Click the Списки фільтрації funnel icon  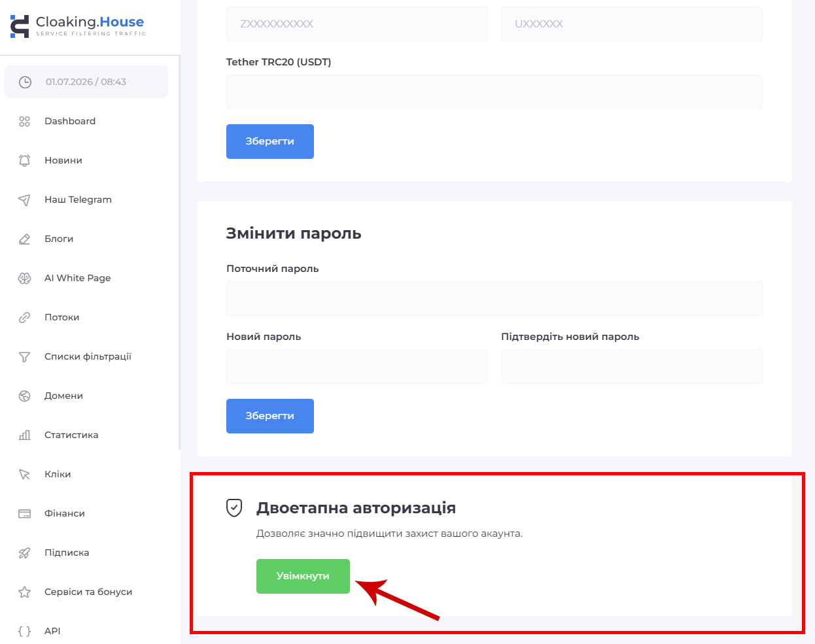coord(25,356)
